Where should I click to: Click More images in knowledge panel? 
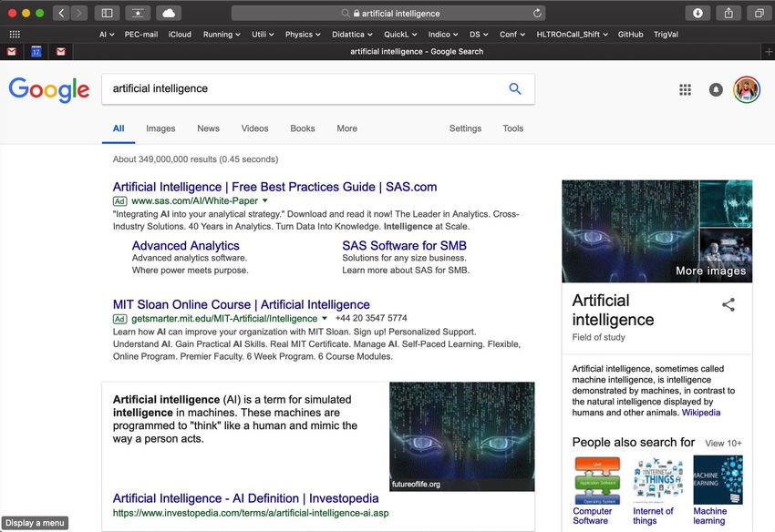click(x=711, y=271)
